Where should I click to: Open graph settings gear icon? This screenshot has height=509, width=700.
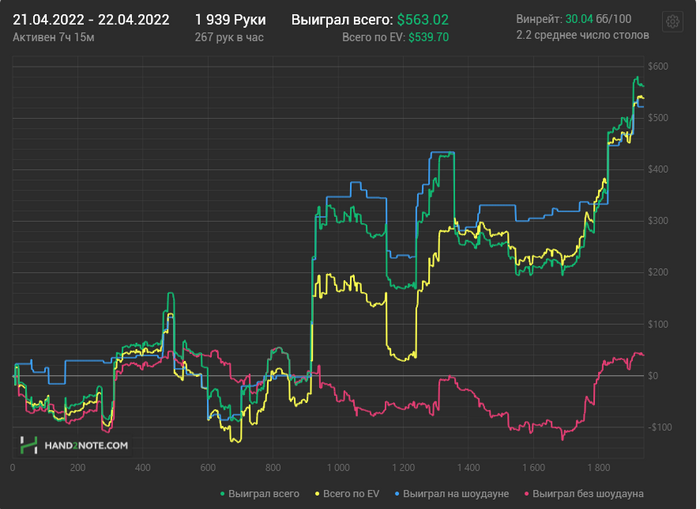tap(673, 21)
